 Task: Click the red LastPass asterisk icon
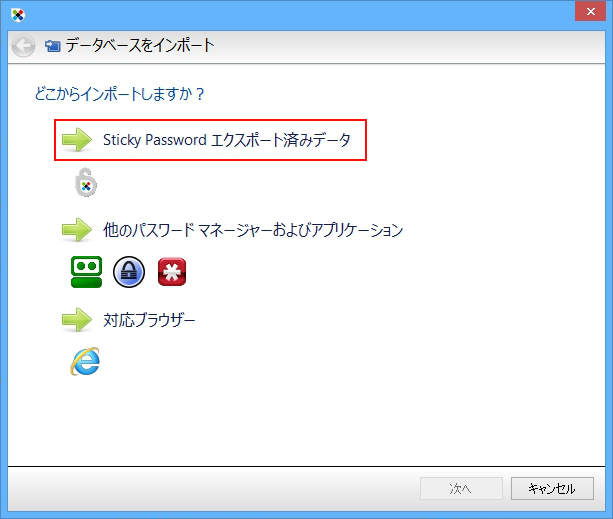[x=172, y=272]
